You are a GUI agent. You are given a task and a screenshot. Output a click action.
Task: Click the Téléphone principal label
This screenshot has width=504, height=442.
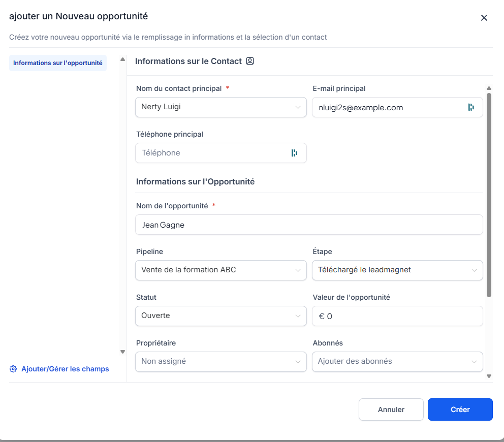[169, 134]
